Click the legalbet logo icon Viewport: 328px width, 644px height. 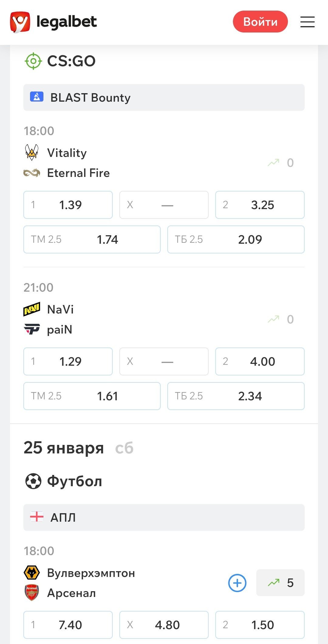point(20,22)
